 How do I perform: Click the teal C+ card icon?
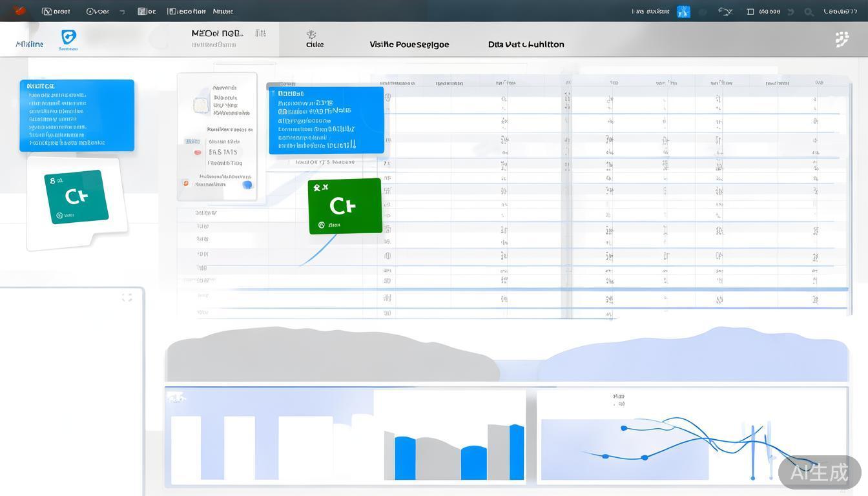click(x=76, y=197)
